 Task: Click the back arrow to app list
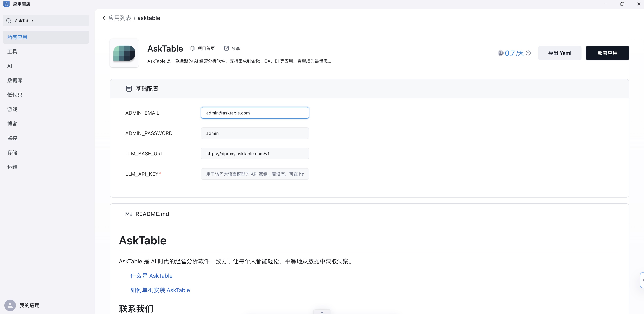[x=104, y=18]
